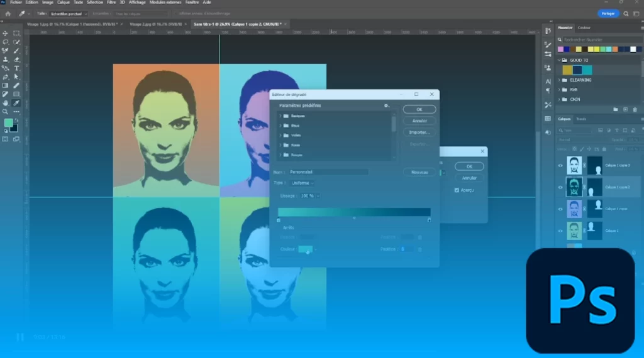Image resolution: width=644 pixels, height=358 pixels.
Task: Select the right color stop of gradient
Action: 429,220
